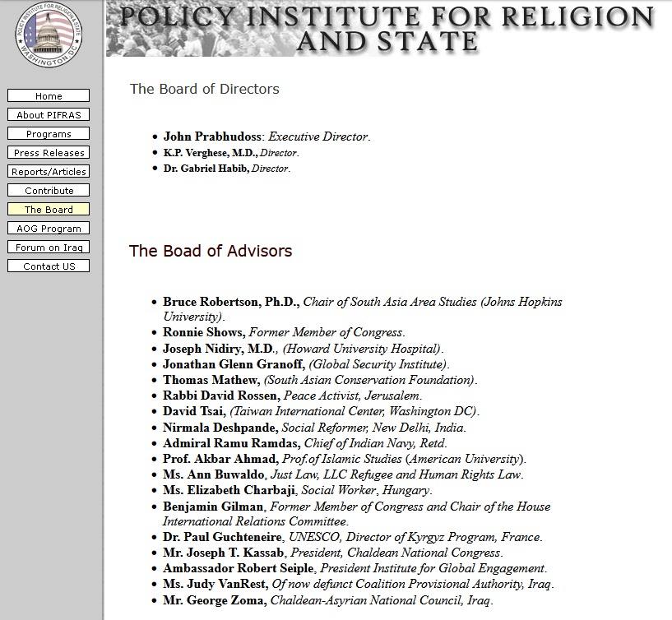Click Mr. George Zoma entry
This screenshot has height=620, width=672.
[x=328, y=600]
